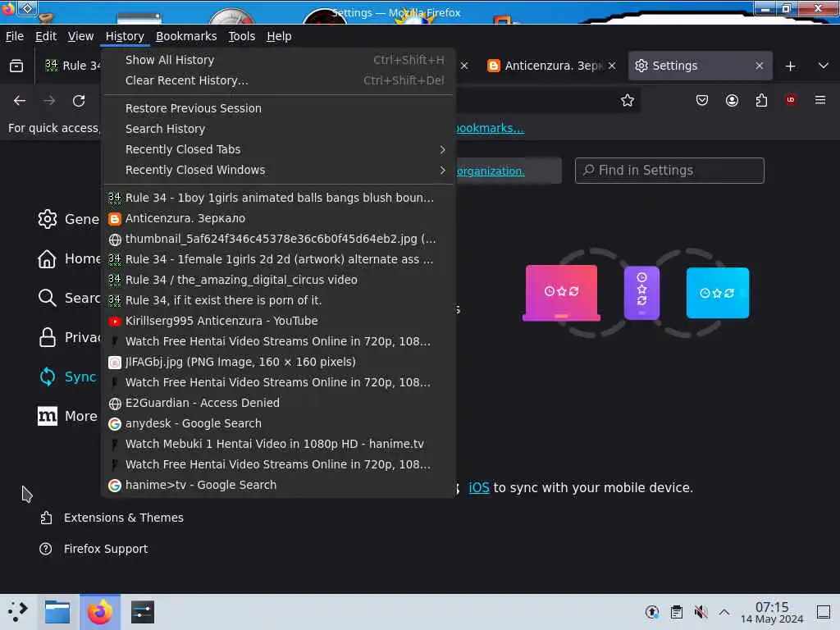This screenshot has width=840, height=630.
Task: Expand the list all tabs chevron
Action: pos(824,66)
